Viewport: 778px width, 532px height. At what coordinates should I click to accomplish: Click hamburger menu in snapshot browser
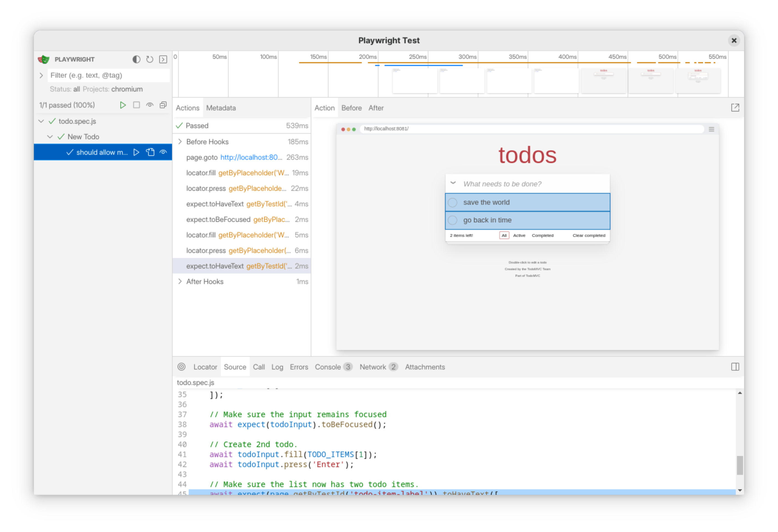coord(711,129)
